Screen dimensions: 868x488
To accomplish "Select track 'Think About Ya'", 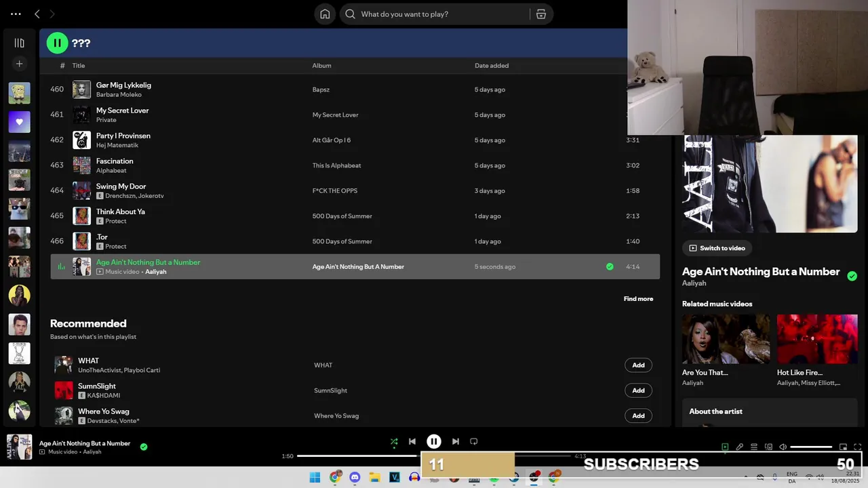I will point(355,216).
